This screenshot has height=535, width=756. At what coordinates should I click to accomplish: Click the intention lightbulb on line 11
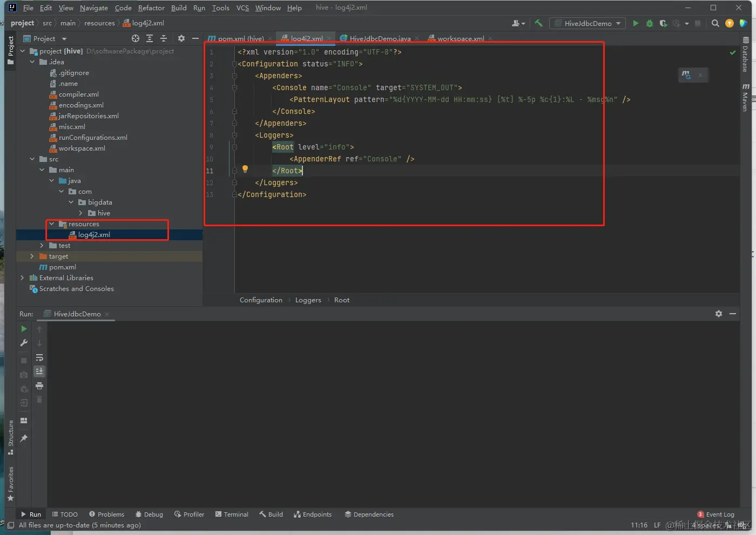tap(245, 169)
